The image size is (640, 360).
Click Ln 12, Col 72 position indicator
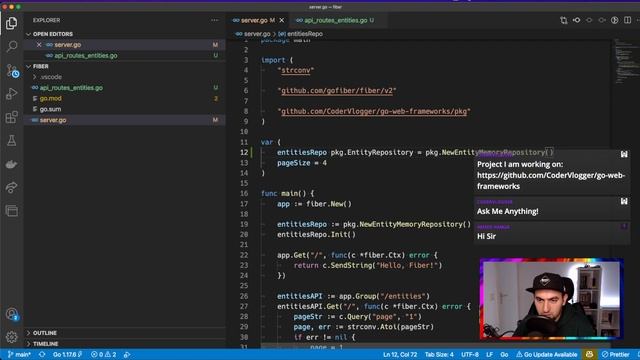pos(400,354)
